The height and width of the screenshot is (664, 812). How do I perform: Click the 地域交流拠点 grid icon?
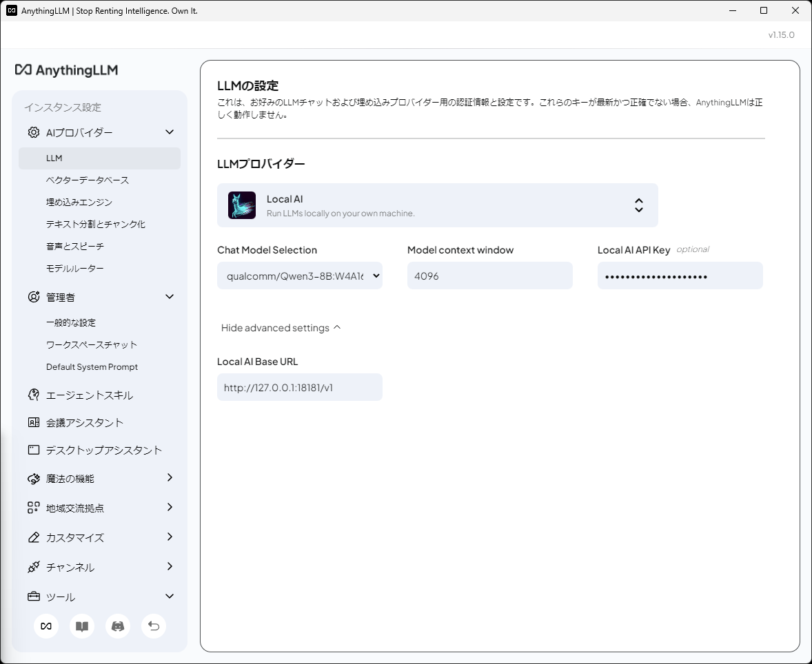click(34, 508)
